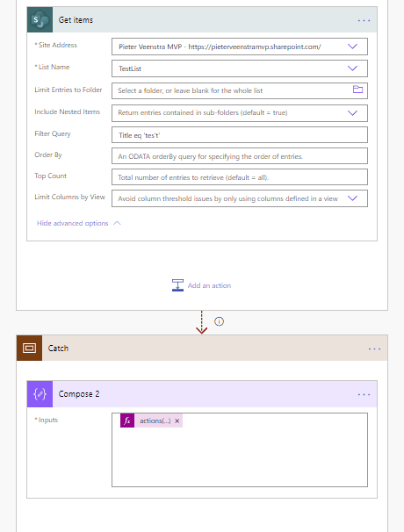This screenshot has height=532, width=404.
Task: Click the Filter Query field
Action: (240, 135)
